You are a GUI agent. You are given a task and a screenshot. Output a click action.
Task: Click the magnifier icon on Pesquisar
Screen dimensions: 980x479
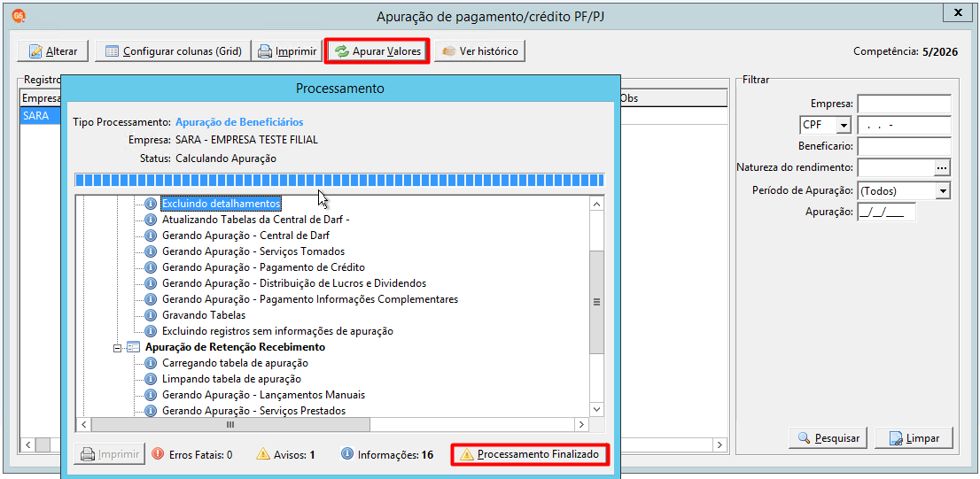tap(805, 437)
